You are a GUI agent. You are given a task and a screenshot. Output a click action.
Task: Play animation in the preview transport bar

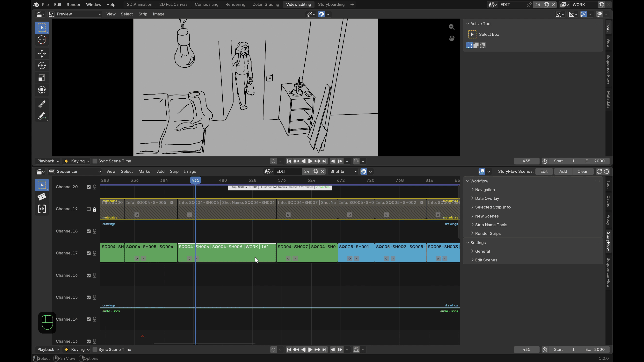[310, 161]
